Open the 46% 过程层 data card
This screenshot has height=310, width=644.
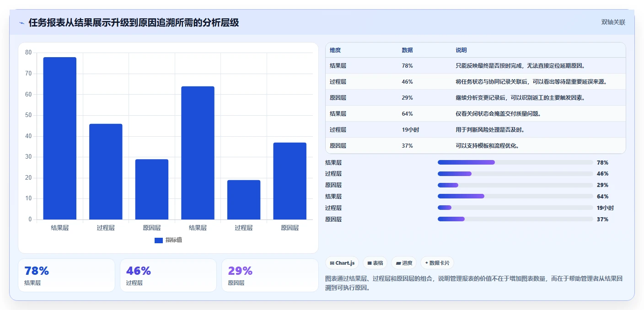(168, 275)
